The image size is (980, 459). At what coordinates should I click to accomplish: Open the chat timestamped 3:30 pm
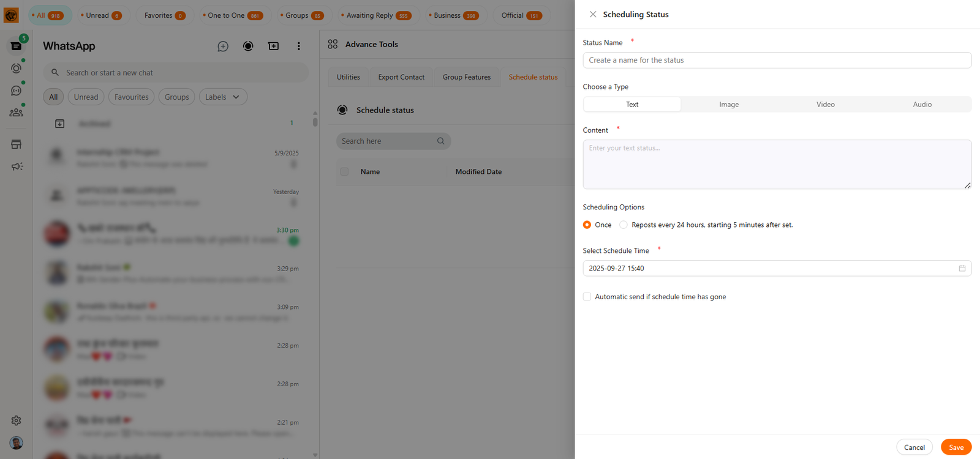click(176, 234)
